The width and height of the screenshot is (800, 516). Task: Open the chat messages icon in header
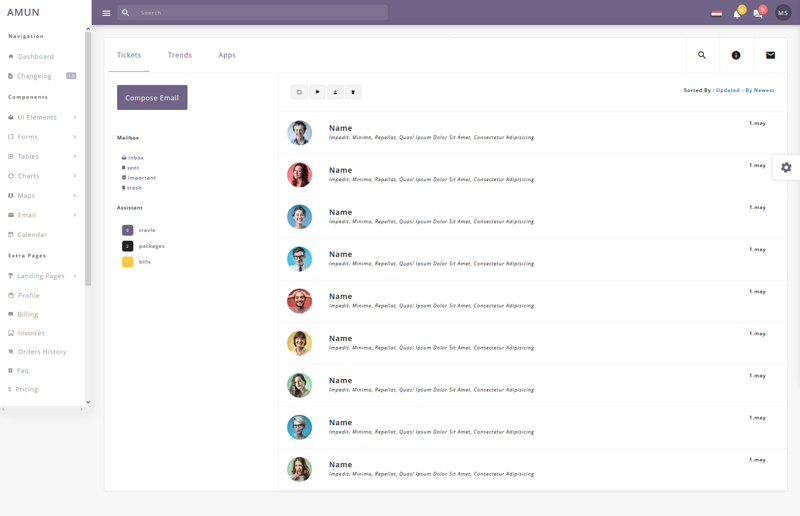758,13
